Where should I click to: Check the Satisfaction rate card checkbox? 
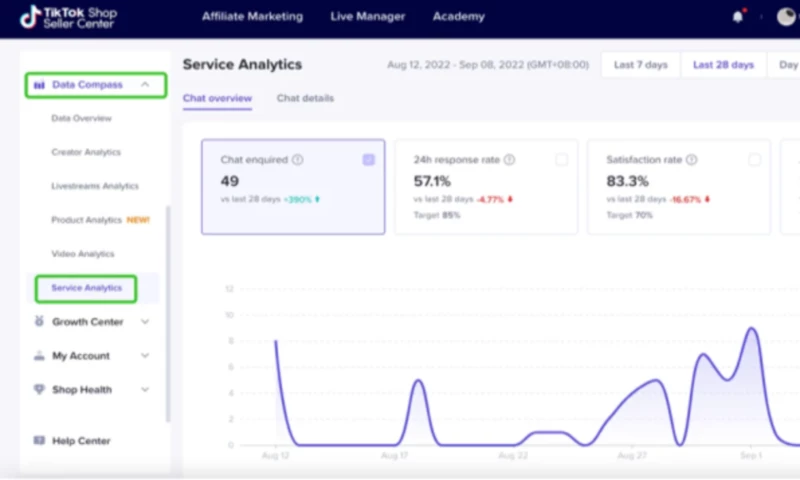point(754,159)
